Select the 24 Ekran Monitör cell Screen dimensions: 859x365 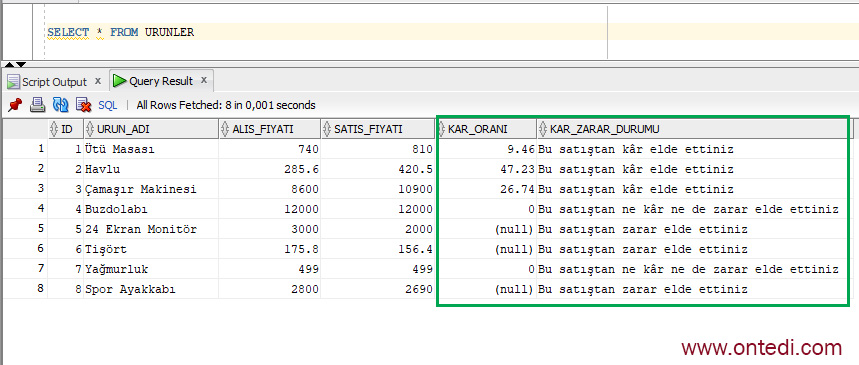(x=151, y=229)
